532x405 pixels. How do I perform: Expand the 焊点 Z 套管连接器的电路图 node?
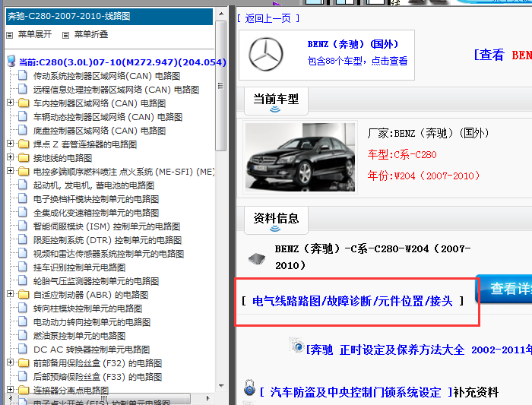click(10, 143)
